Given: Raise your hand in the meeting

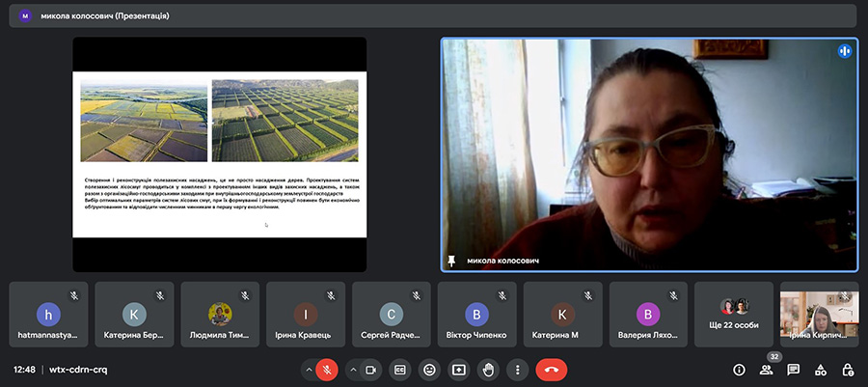Looking at the screenshot, I should [x=488, y=369].
